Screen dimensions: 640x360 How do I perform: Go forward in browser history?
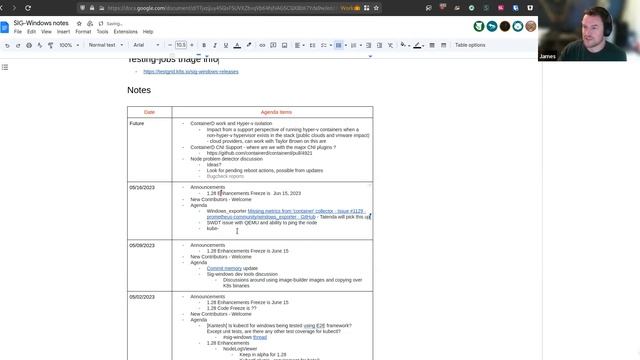[14, 8]
